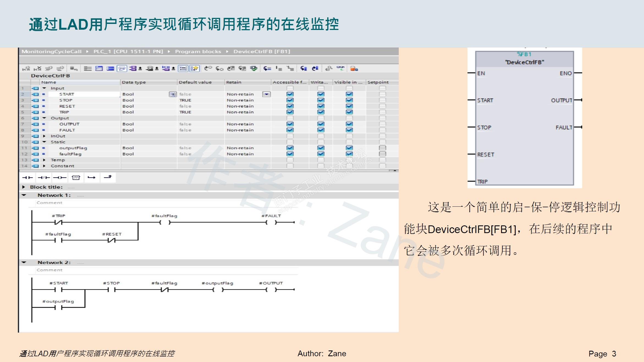The height and width of the screenshot is (362, 644).
Task: Click the favorites star toolbar icon
Action: [x=194, y=68]
